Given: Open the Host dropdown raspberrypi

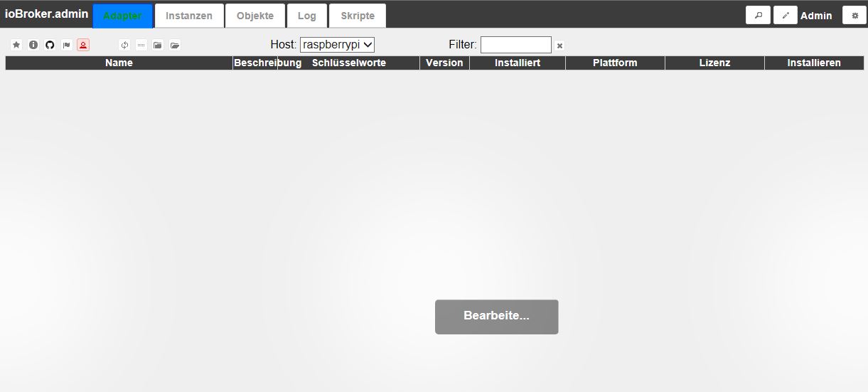Looking at the screenshot, I should coord(337,45).
